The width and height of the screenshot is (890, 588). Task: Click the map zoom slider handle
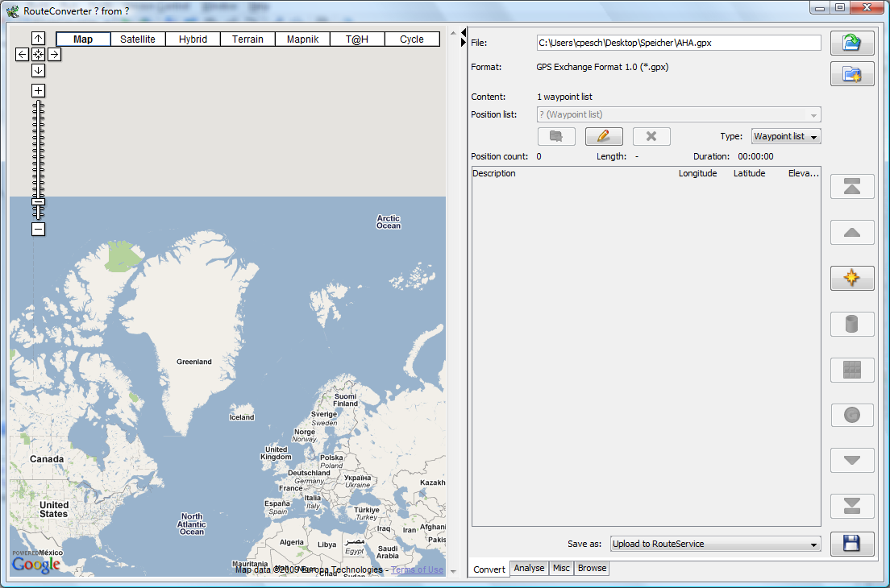(38, 202)
